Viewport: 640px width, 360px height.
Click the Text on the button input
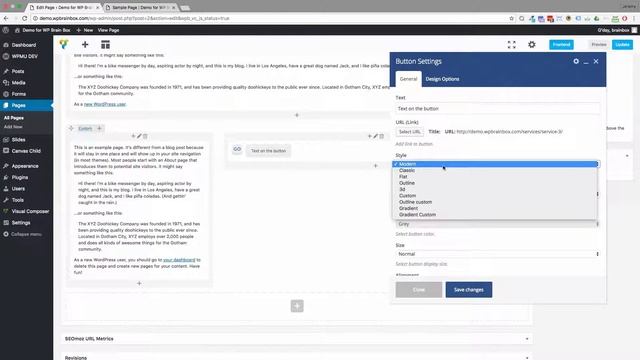click(498, 109)
